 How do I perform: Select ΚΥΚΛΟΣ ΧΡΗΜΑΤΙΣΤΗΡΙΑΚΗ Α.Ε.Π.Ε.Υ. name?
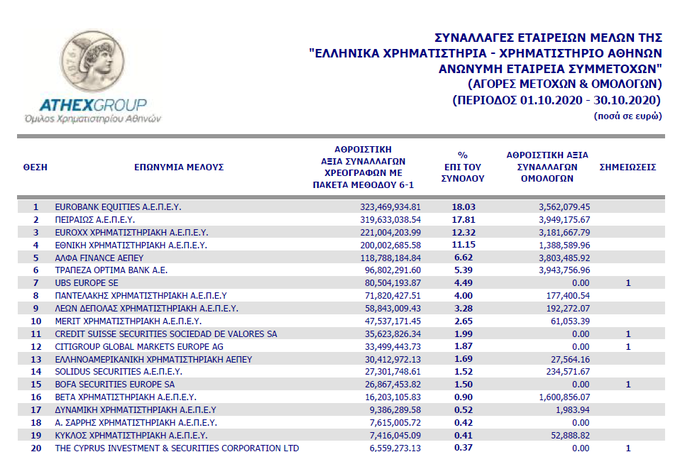point(131,436)
